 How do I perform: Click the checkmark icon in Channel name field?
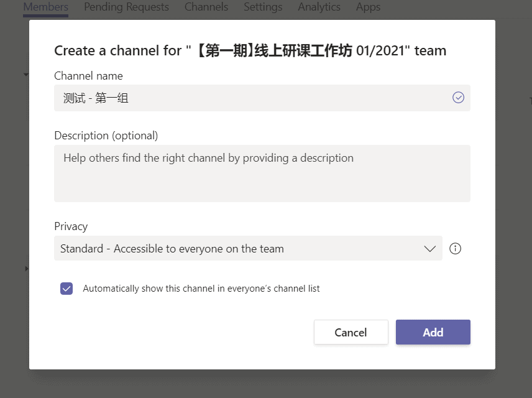click(x=458, y=98)
